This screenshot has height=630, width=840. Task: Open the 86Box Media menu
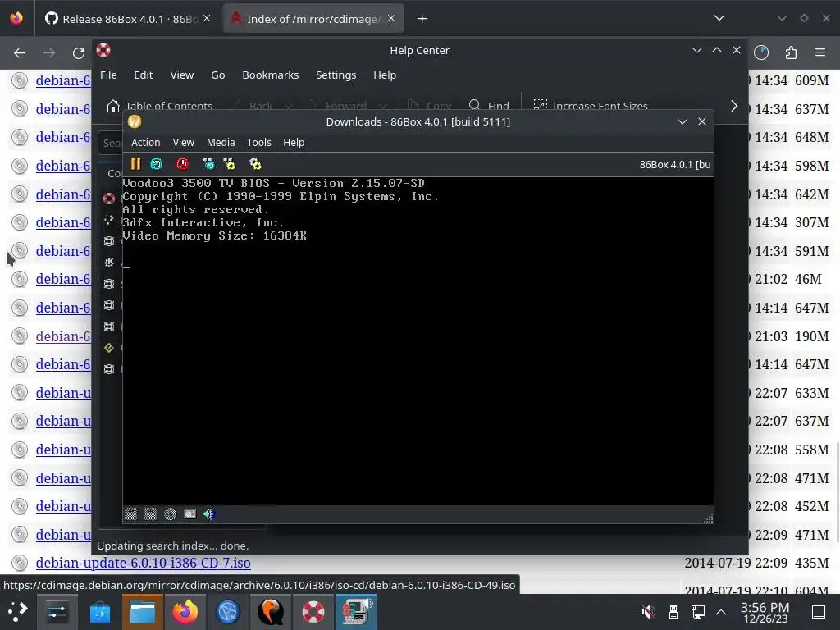[221, 143]
